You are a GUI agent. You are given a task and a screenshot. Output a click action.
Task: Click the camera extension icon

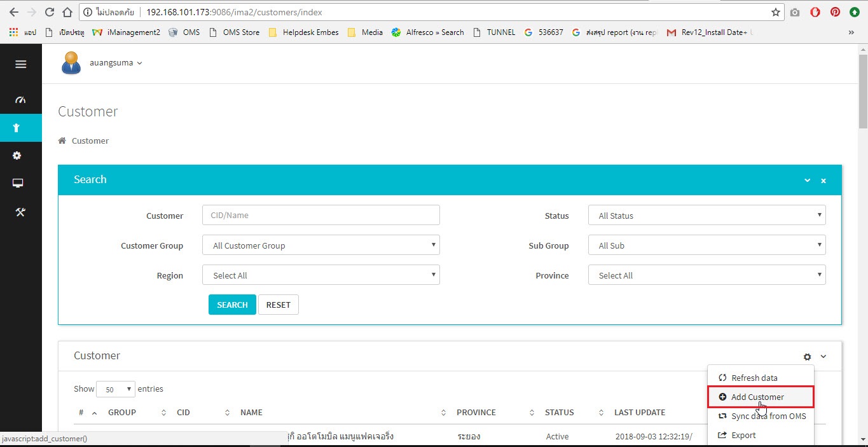(x=795, y=12)
